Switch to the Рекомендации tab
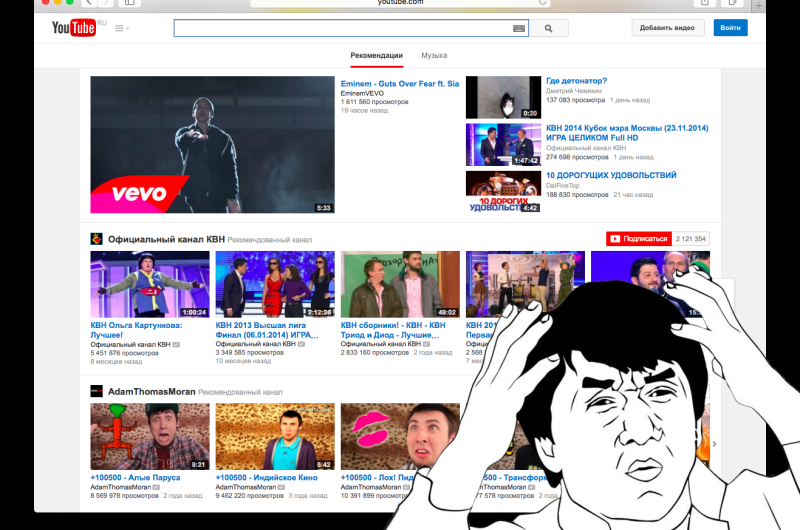 [x=377, y=56]
